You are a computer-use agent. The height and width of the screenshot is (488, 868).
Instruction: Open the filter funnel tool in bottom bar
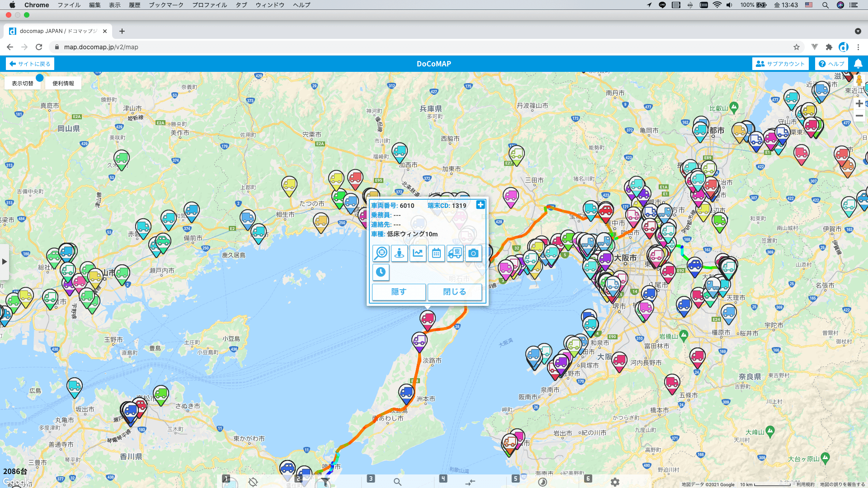pos(325,482)
